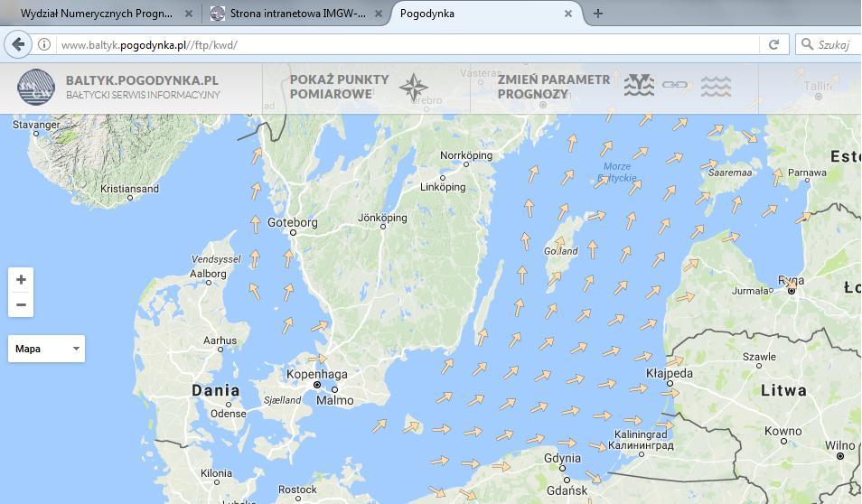Viewport: 862px width, 504px height.
Task: Click the Rostock city label
Action: 297,490
